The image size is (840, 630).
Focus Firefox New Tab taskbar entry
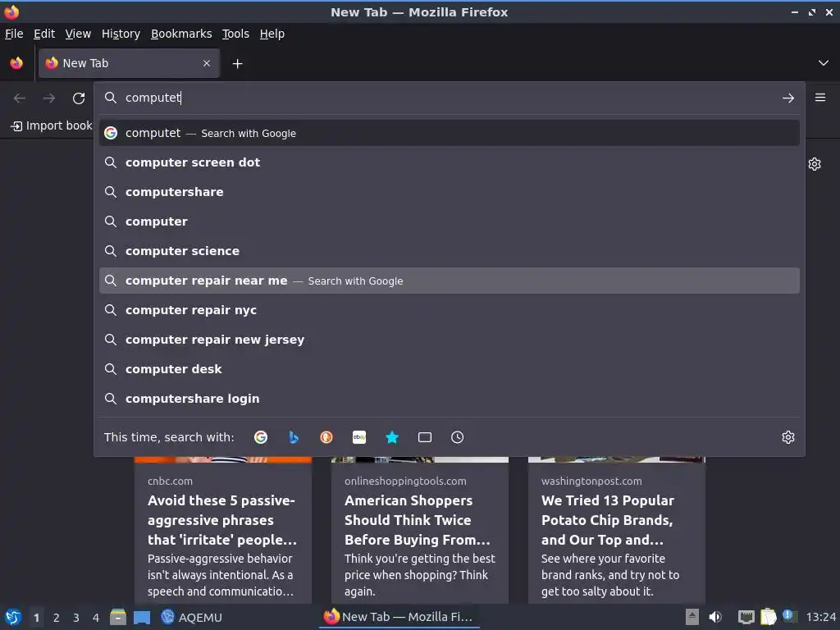click(x=399, y=617)
